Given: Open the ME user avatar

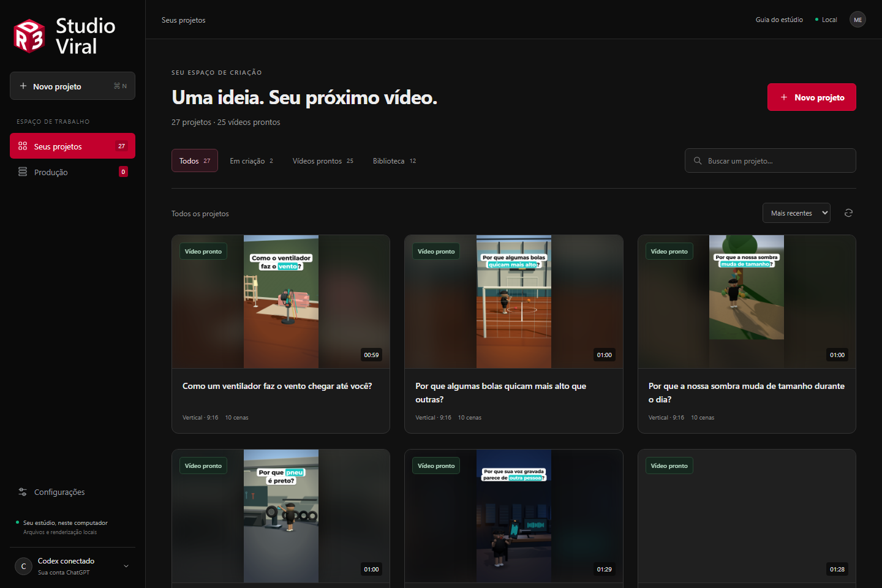Looking at the screenshot, I should 858,20.
